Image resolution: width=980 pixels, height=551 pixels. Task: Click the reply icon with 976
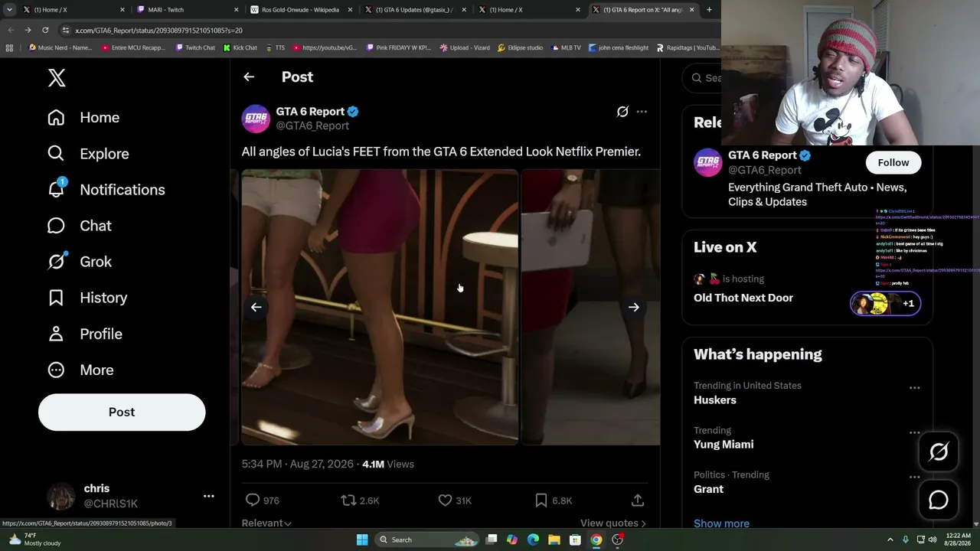coord(253,500)
